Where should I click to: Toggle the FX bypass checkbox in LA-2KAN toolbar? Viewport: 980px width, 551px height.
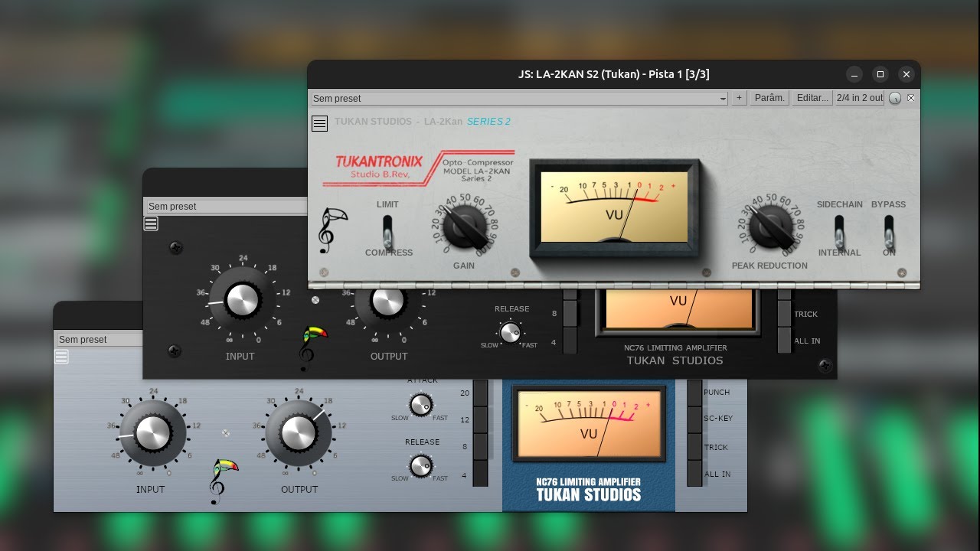911,98
